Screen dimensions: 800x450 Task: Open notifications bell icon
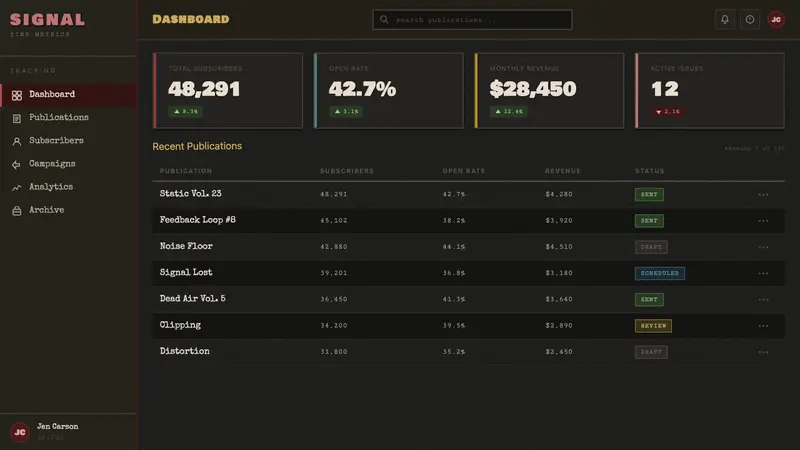[724, 19]
